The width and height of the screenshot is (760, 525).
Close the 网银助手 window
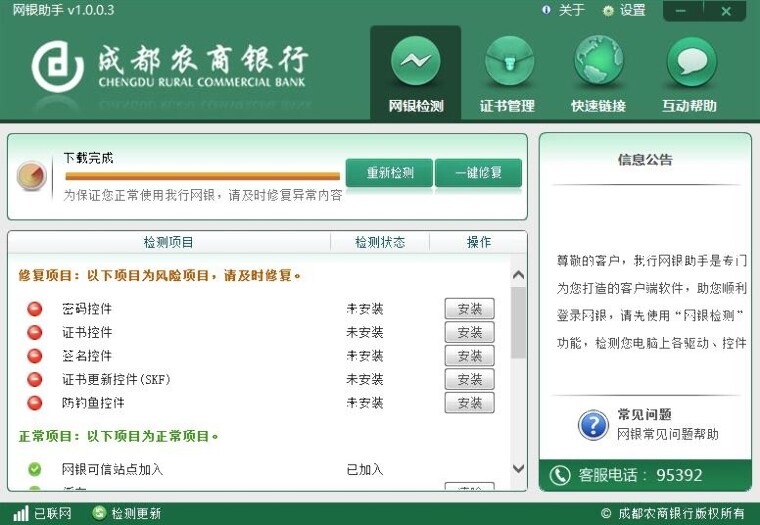point(726,11)
